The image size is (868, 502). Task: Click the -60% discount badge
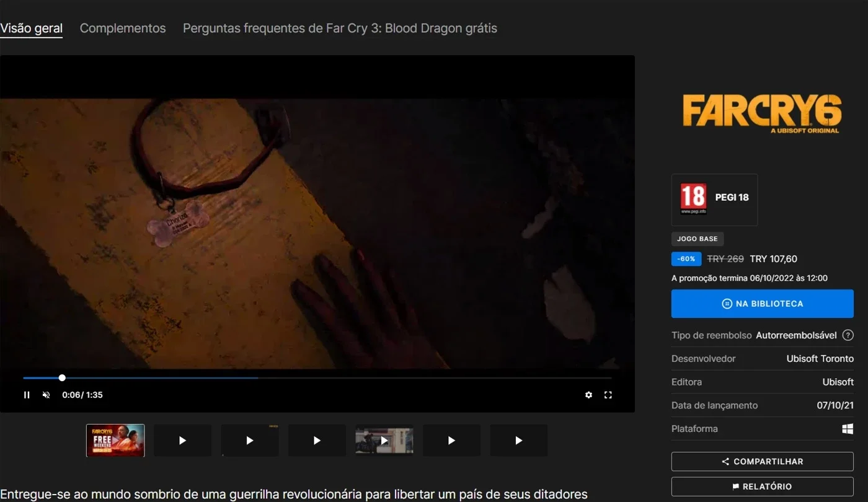pos(686,259)
